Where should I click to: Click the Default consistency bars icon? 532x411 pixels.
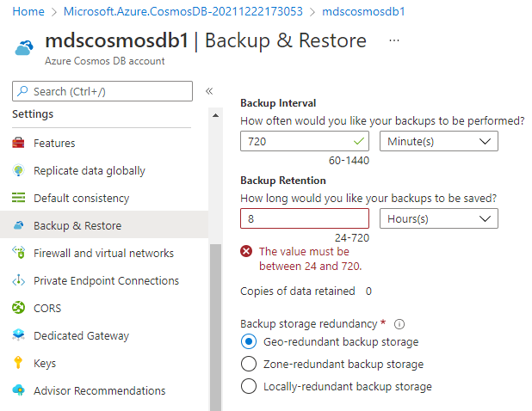coord(18,198)
